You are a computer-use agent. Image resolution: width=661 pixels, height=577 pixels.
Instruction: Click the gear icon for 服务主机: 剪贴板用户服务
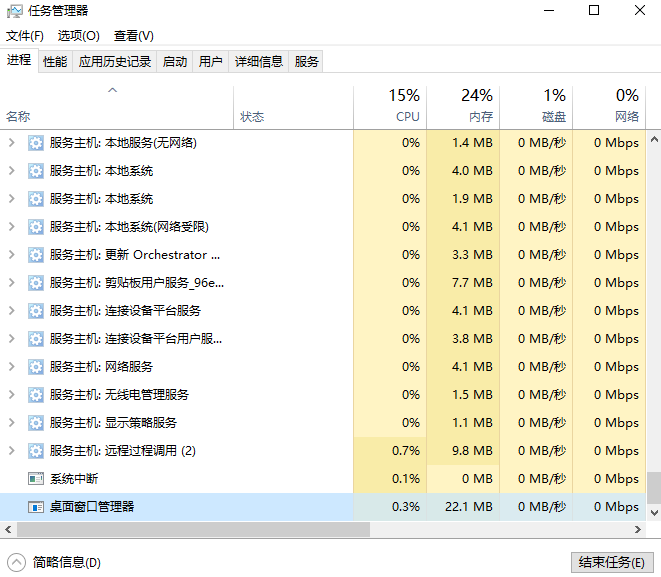coord(36,283)
